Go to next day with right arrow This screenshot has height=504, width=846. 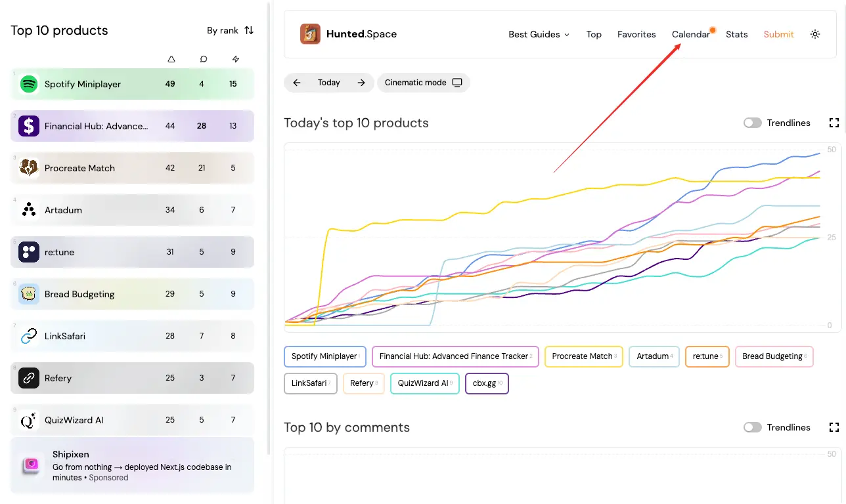(361, 83)
